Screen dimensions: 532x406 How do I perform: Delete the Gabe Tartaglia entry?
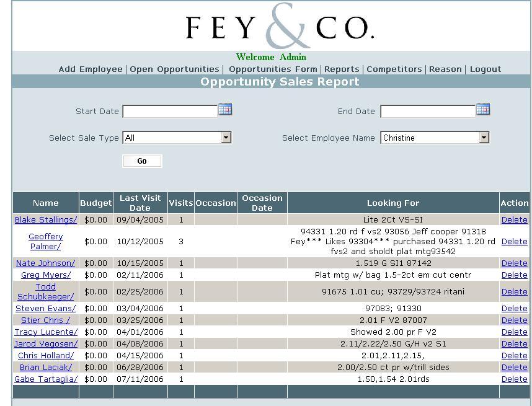(514, 379)
